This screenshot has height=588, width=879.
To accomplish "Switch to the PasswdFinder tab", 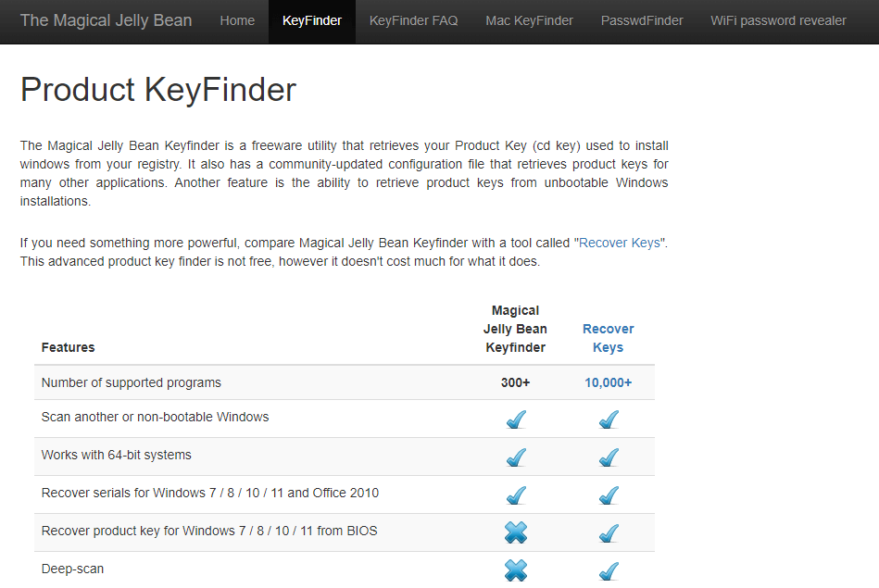I will click(x=642, y=20).
